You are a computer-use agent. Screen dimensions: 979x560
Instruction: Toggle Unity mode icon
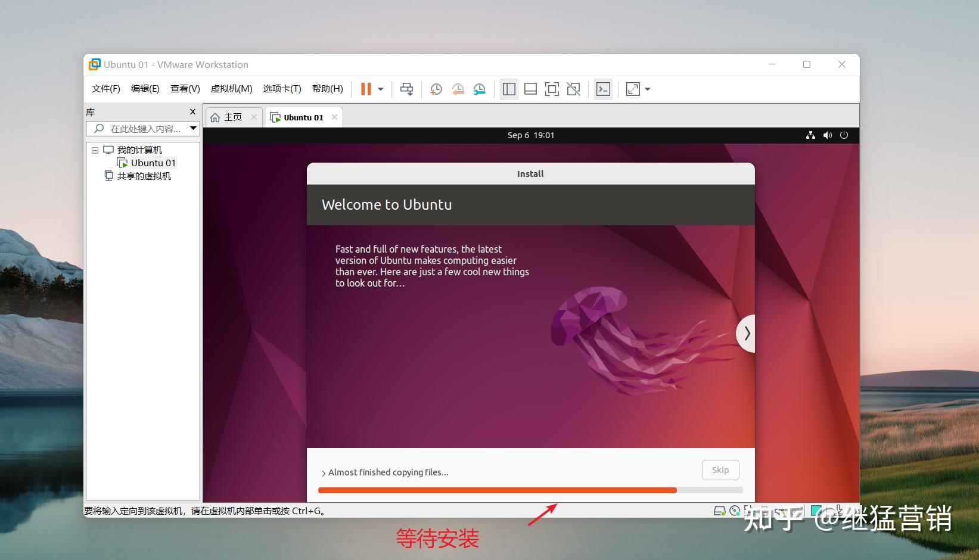574,89
